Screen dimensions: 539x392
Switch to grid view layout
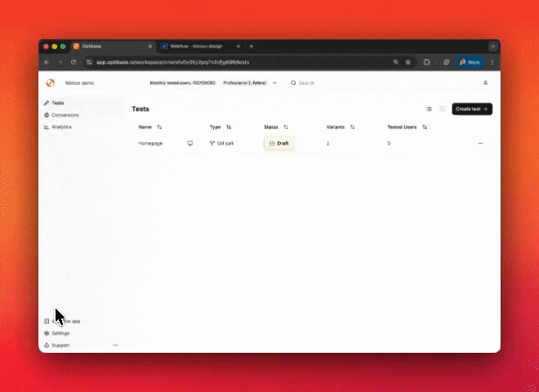point(442,109)
